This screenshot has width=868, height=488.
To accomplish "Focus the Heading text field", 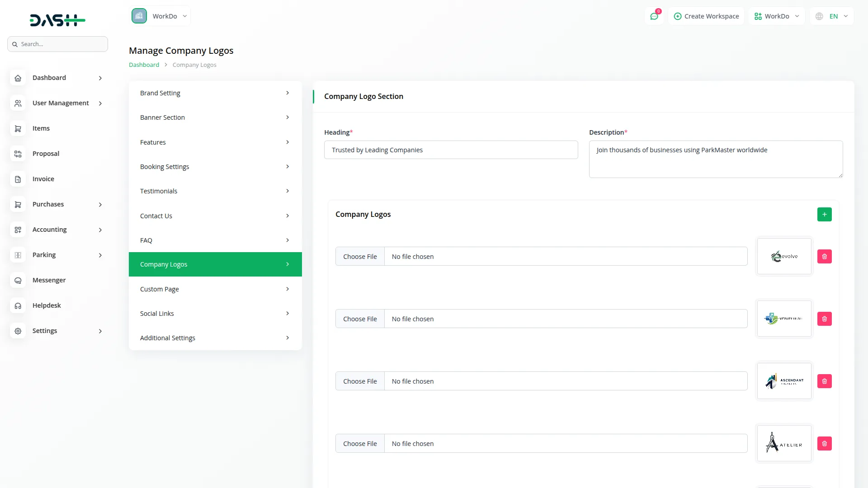I will click(x=451, y=150).
